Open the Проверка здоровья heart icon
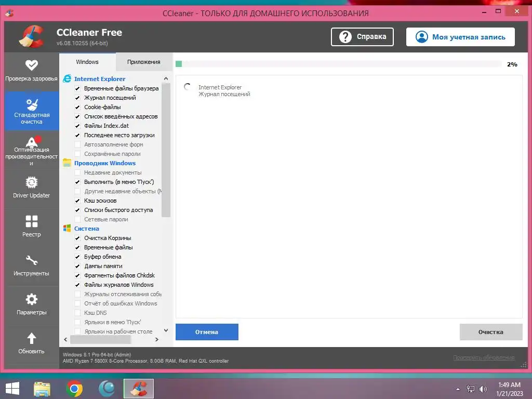This screenshot has height=399, width=532. (x=32, y=65)
